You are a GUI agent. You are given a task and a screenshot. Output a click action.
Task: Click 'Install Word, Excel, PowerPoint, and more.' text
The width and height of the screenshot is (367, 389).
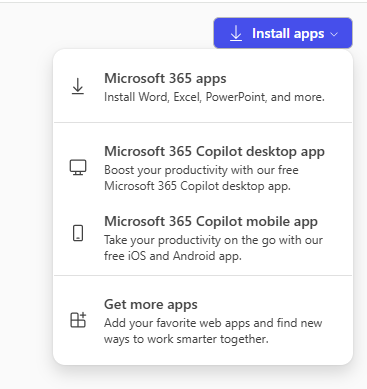click(214, 97)
